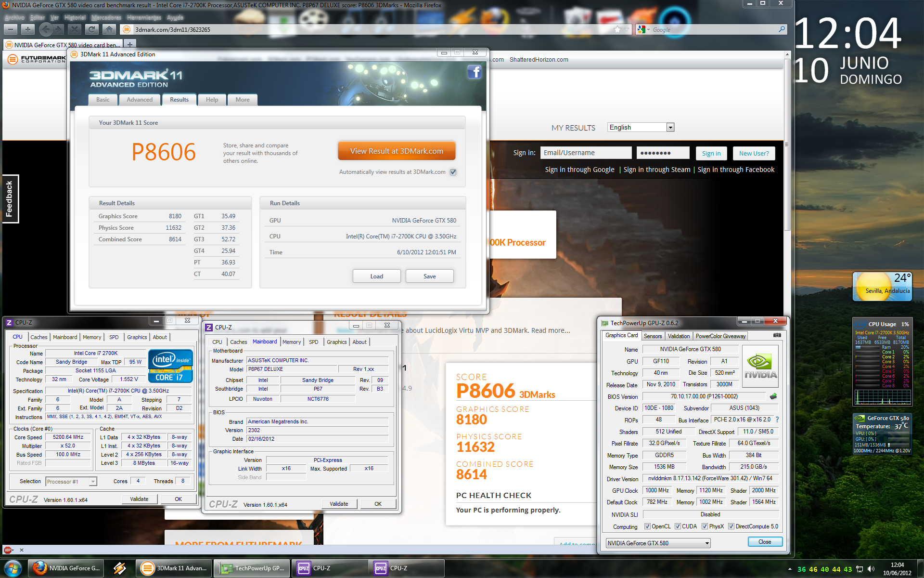Click the GPU-Z save BIOS chip icon
The height and width of the screenshot is (578, 924).
pyautogui.click(x=773, y=396)
